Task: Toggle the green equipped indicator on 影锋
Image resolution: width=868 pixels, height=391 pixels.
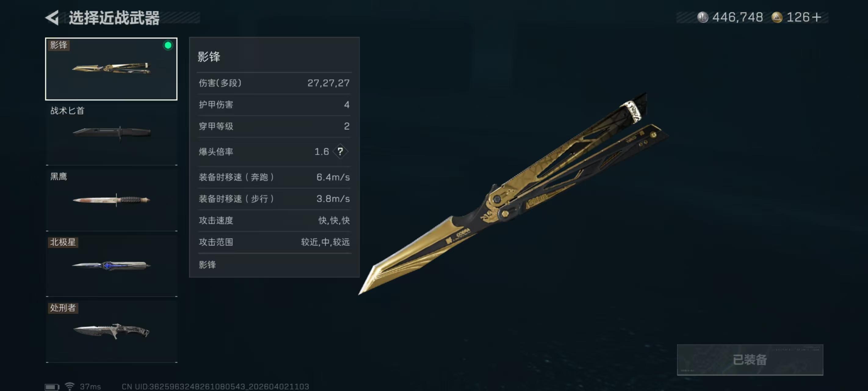Action: tap(168, 45)
